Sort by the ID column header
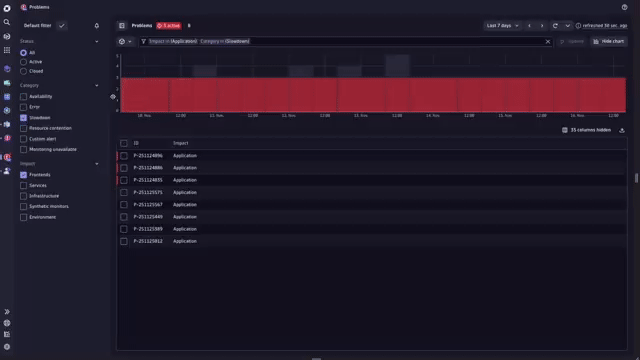This screenshot has width=640, height=360. pos(136,143)
